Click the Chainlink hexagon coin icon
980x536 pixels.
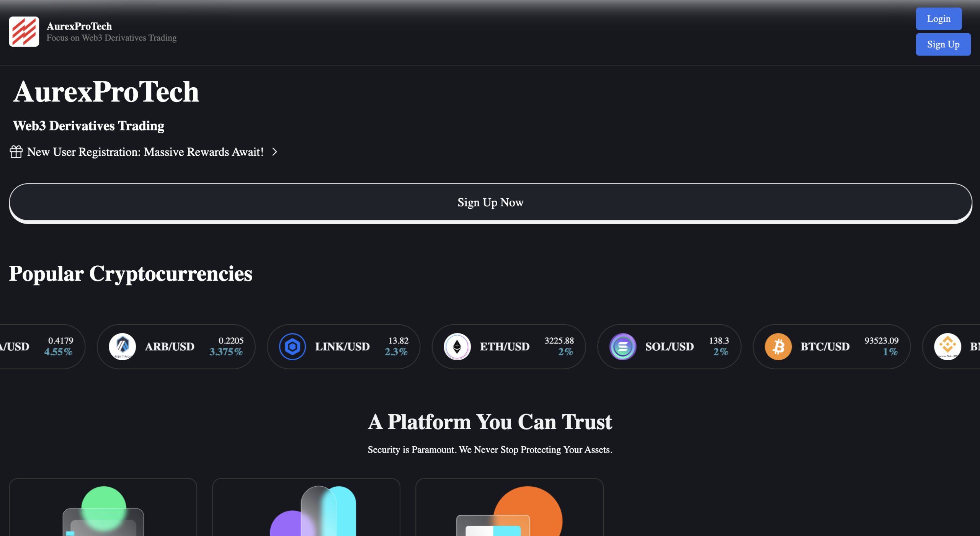(x=292, y=346)
